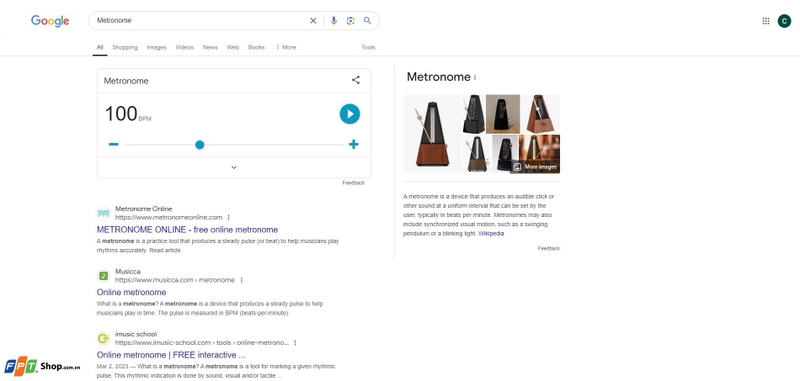Click Feedback under the knowledge panel

tap(548, 248)
